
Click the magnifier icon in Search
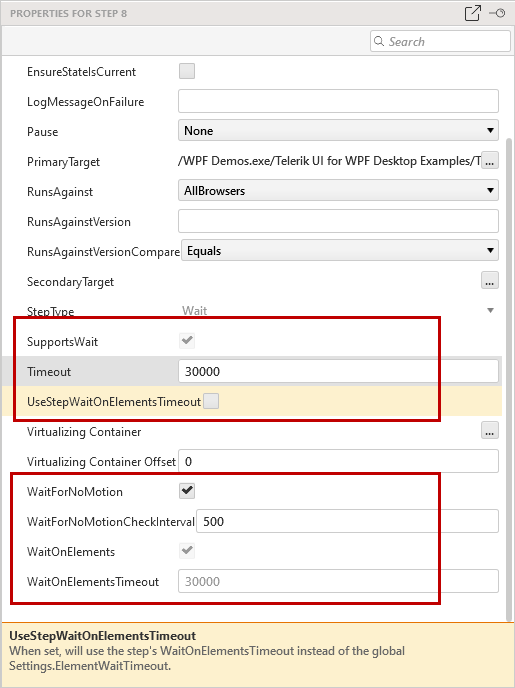click(379, 41)
